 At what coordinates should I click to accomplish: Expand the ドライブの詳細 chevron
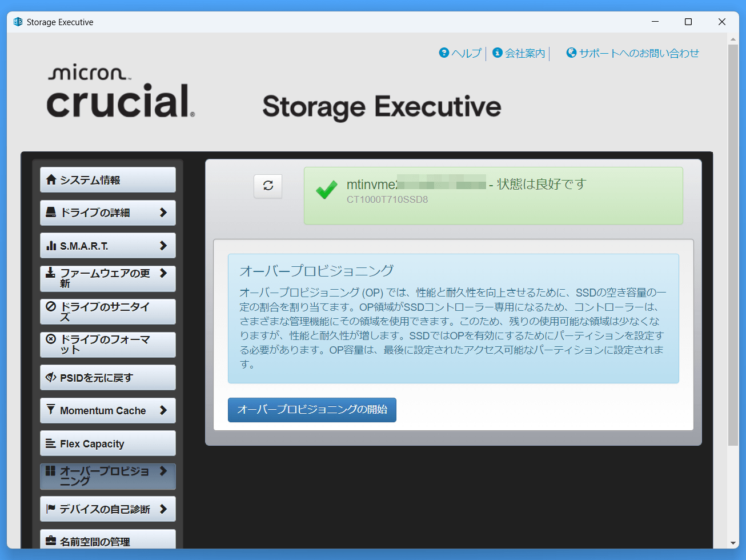pyautogui.click(x=163, y=213)
